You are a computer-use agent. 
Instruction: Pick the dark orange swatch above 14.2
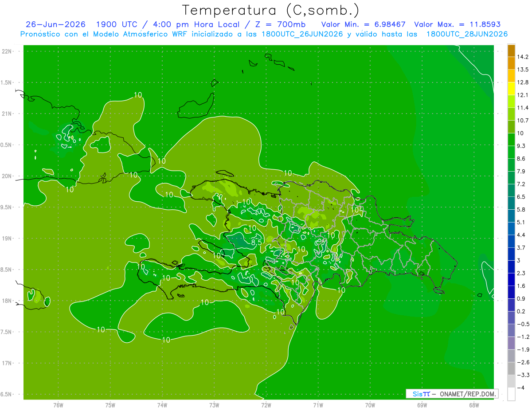511,51
